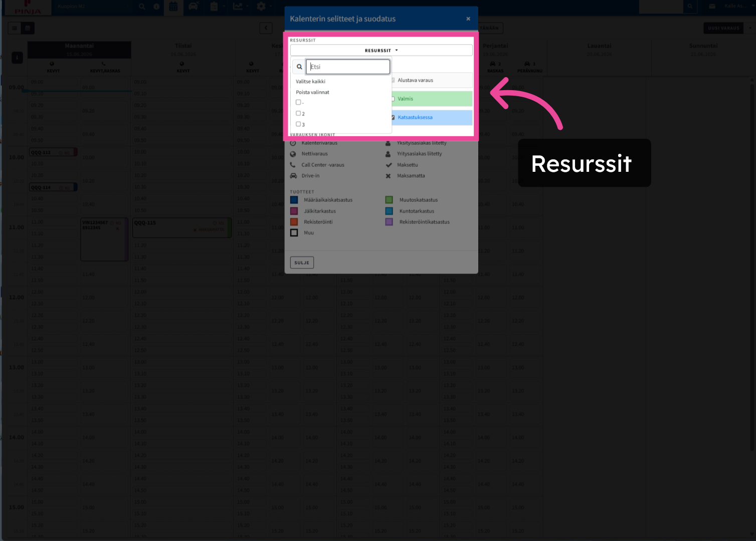This screenshot has width=756, height=541.
Task: Switch to list view icon above calendar
Action: (15, 28)
